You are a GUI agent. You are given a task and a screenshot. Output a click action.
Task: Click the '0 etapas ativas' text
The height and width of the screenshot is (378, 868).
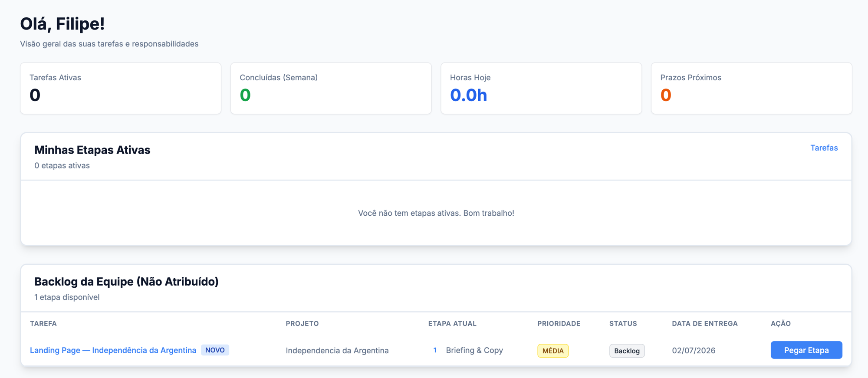tap(62, 166)
